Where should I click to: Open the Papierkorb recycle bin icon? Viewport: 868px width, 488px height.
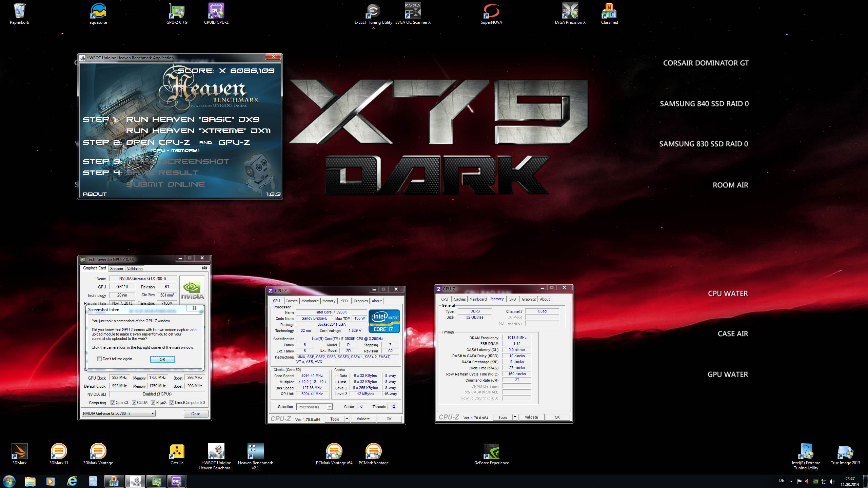19,14
